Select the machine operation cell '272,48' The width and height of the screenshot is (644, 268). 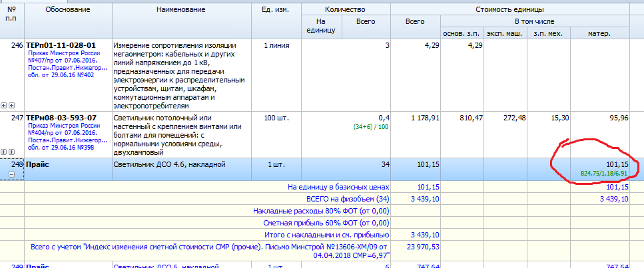(505, 134)
